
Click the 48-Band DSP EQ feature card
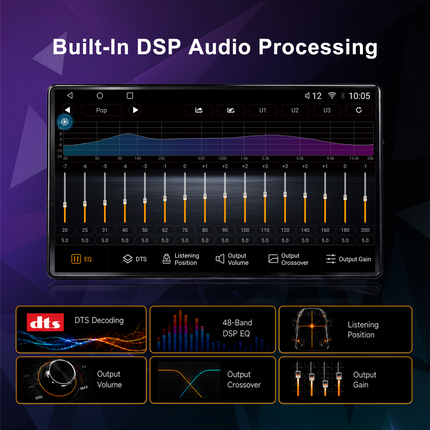tap(213, 329)
